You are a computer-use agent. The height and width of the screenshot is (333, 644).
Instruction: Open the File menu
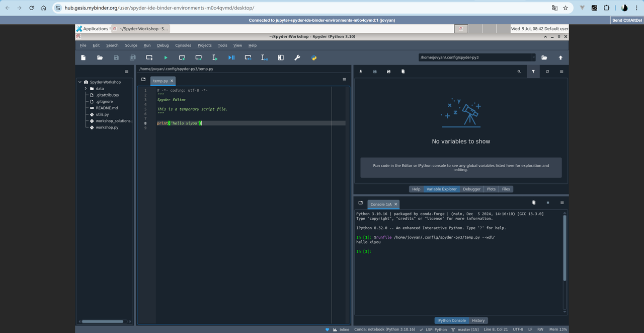tap(83, 45)
